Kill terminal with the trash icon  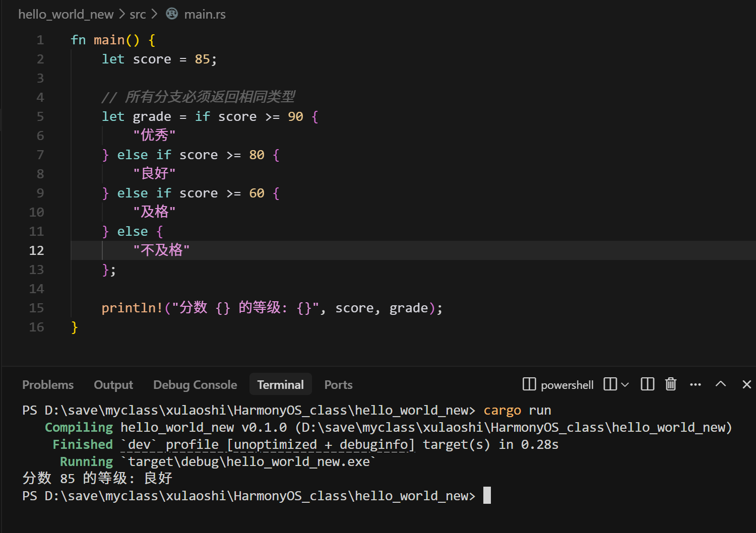(671, 384)
